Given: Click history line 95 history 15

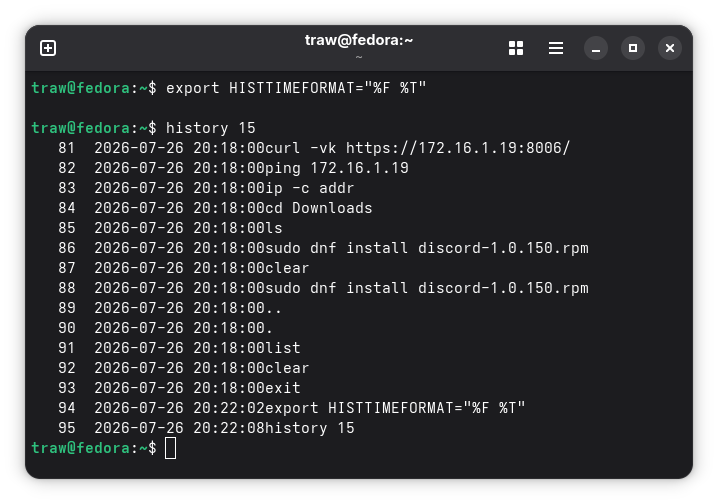Looking at the screenshot, I should (x=206, y=428).
